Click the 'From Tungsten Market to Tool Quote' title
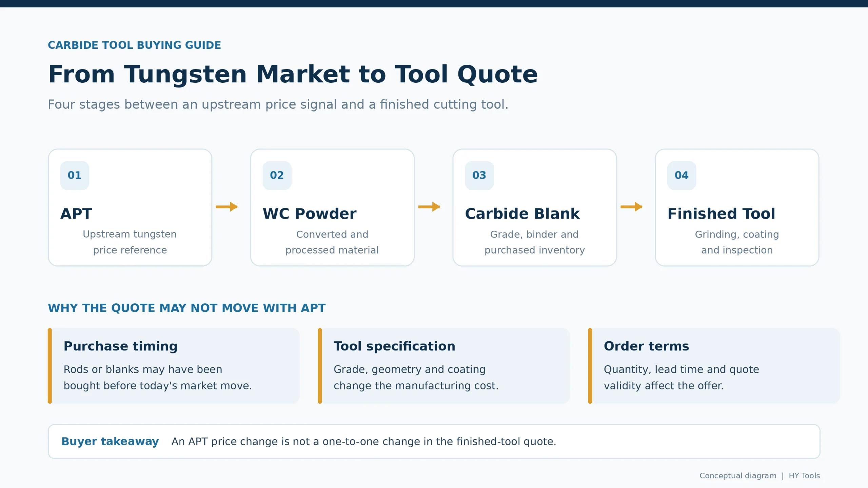 coord(293,74)
